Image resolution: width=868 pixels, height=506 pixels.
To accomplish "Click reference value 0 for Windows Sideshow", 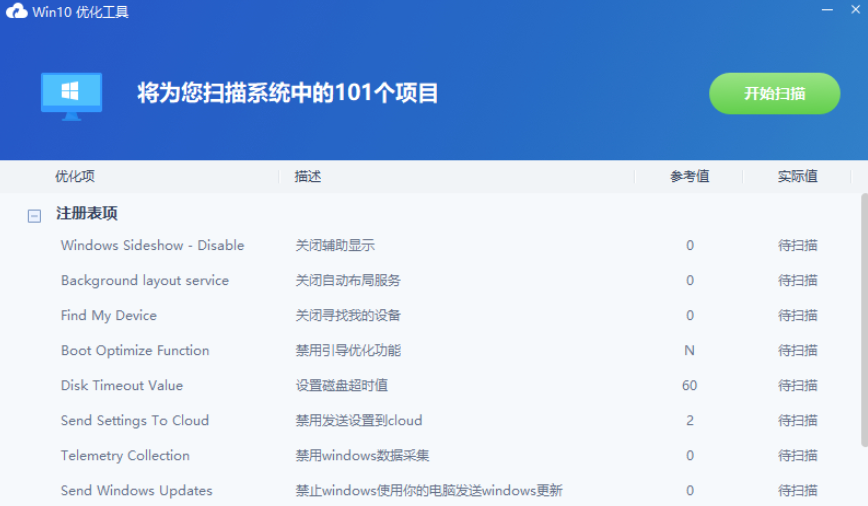I will (690, 245).
